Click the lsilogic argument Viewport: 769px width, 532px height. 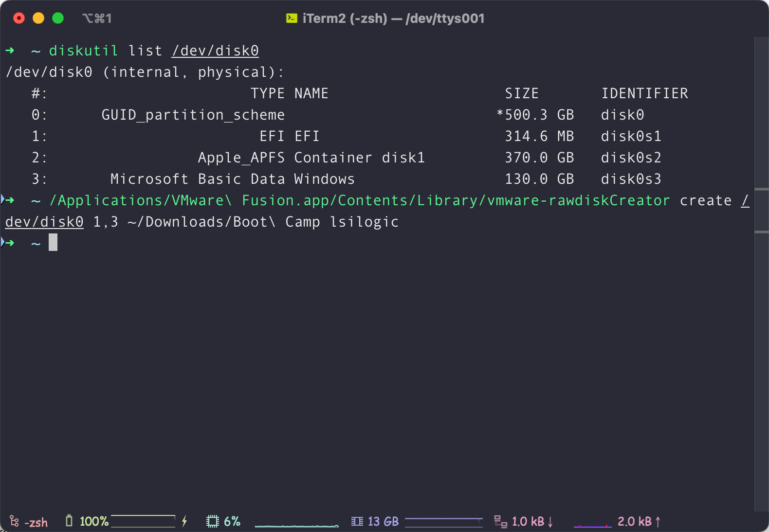click(x=364, y=222)
